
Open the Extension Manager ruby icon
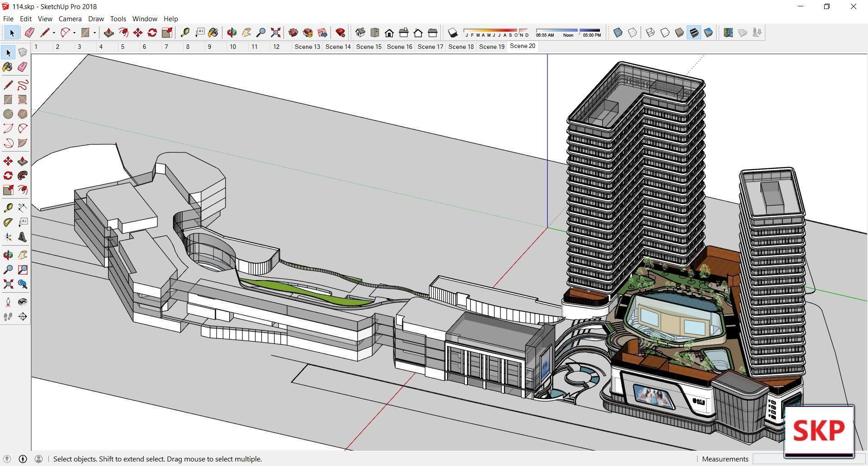click(340, 33)
